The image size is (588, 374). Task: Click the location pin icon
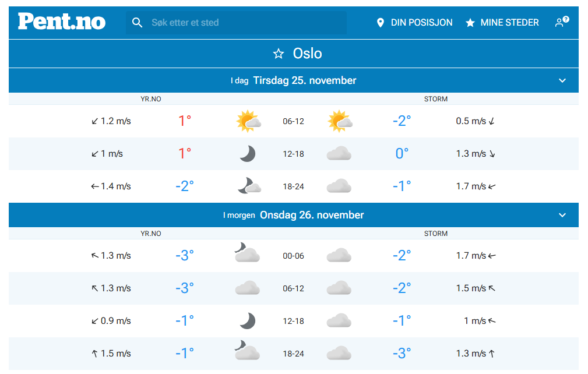pos(381,23)
